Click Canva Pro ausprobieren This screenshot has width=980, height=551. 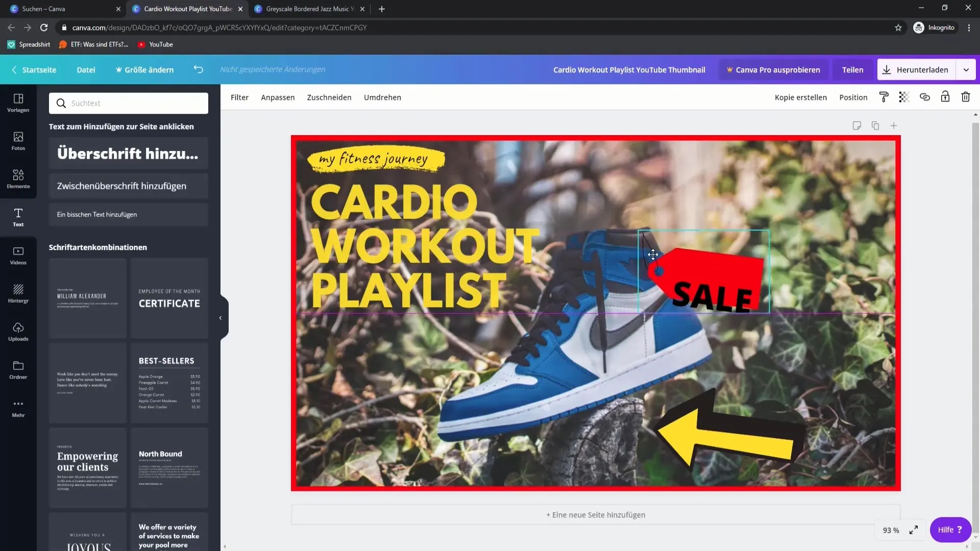pyautogui.click(x=773, y=70)
